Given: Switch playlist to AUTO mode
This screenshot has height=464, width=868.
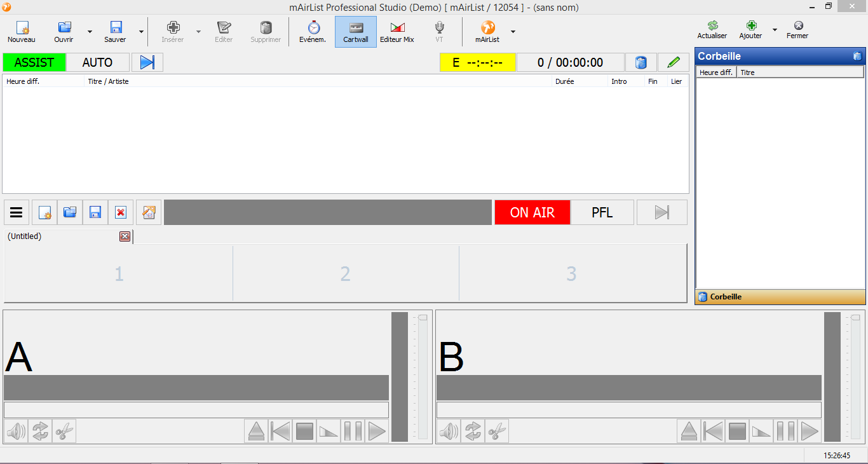Looking at the screenshot, I should pyautogui.click(x=98, y=62).
